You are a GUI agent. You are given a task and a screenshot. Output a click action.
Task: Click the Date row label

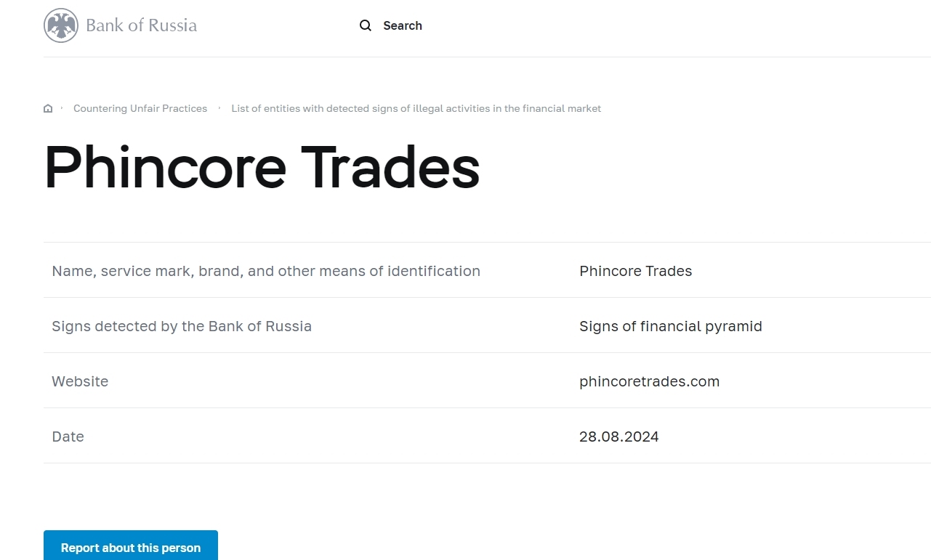[68, 437]
